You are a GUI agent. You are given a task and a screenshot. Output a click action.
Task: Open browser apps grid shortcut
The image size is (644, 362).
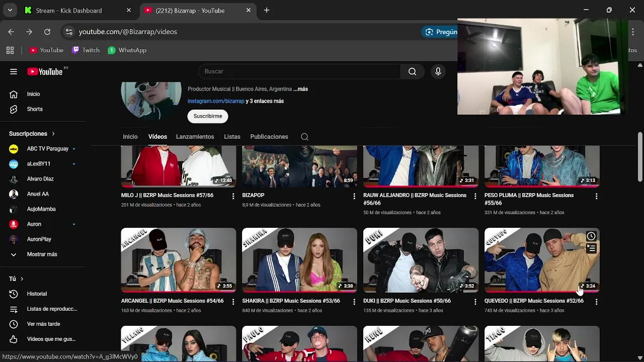pos(10,50)
